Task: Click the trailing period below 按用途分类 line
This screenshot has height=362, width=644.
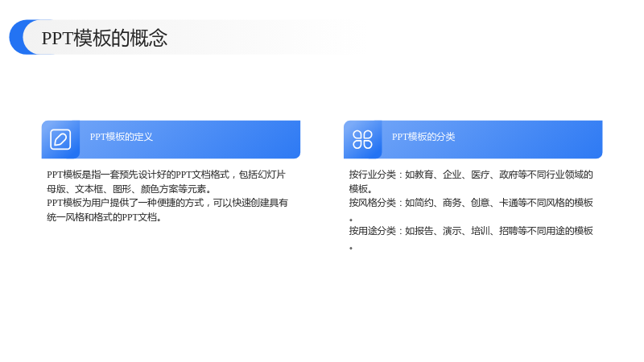Action: click(x=351, y=248)
